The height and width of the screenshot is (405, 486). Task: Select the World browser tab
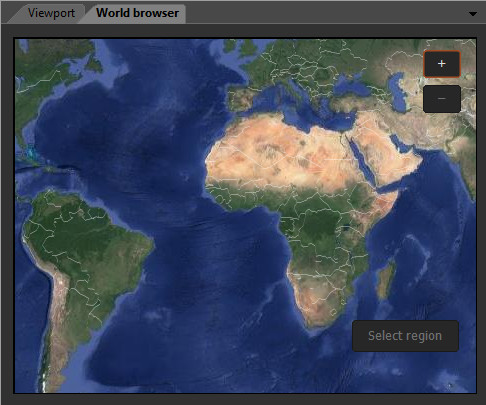coord(137,13)
